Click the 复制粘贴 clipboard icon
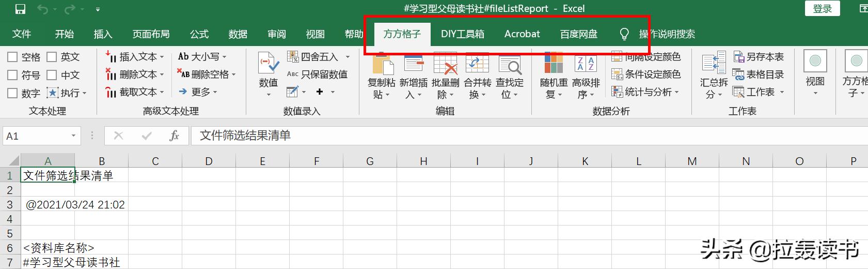Image resolution: width=868 pixels, height=269 pixels. pyautogui.click(x=381, y=64)
